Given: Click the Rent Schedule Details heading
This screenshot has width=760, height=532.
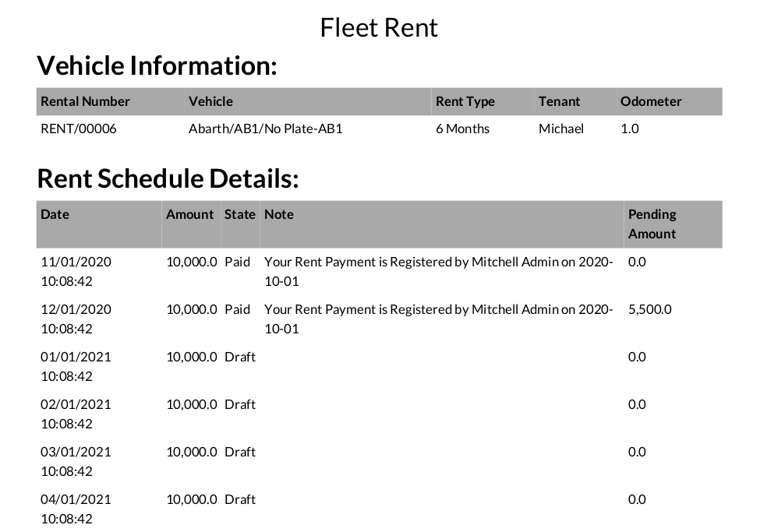Looking at the screenshot, I should click(168, 178).
